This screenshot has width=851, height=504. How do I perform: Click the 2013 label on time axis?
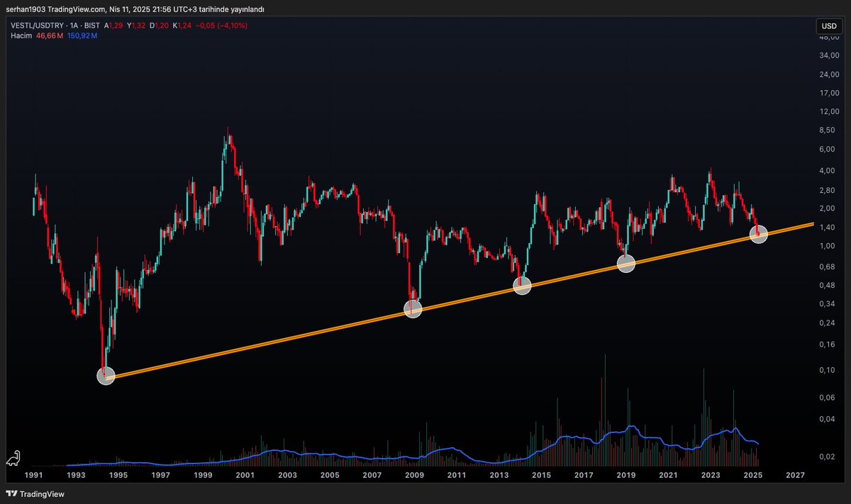pos(499,475)
